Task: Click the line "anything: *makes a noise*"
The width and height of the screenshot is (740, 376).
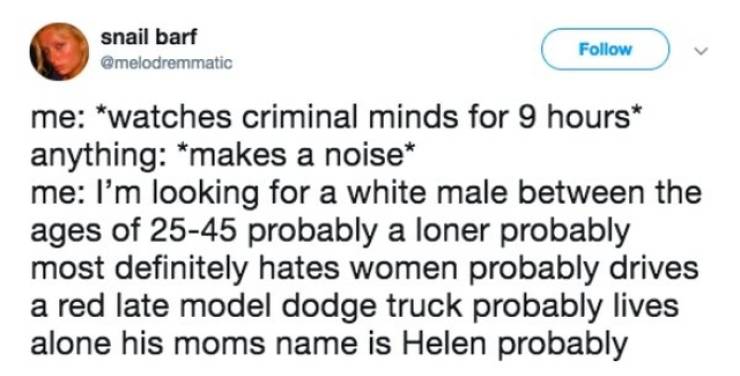Action: (x=222, y=157)
